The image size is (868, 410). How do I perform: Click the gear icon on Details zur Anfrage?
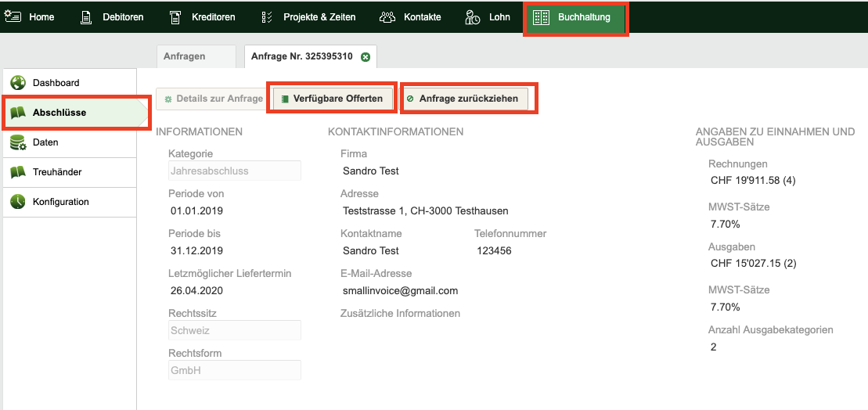coord(168,99)
